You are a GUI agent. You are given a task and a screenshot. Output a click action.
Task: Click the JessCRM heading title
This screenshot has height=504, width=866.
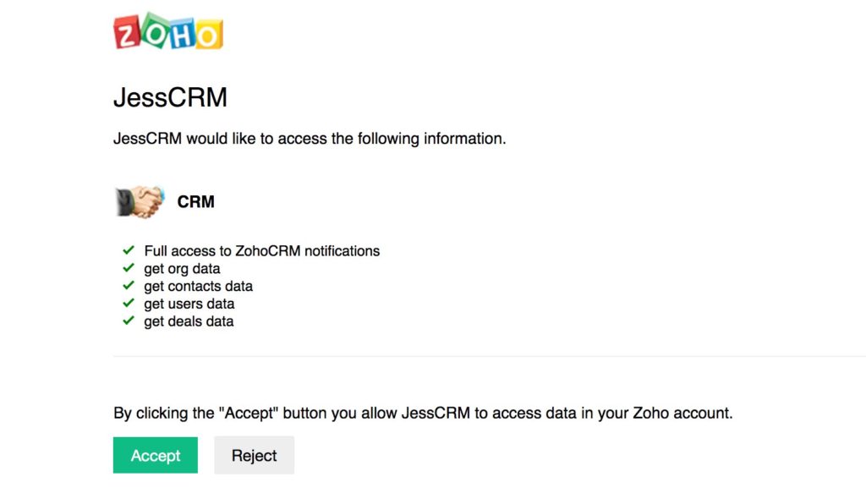[170, 98]
